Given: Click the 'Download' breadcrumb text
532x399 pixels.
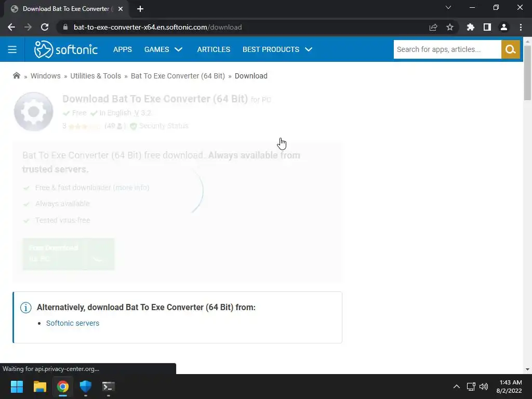Looking at the screenshot, I should (x=251, y=76).
